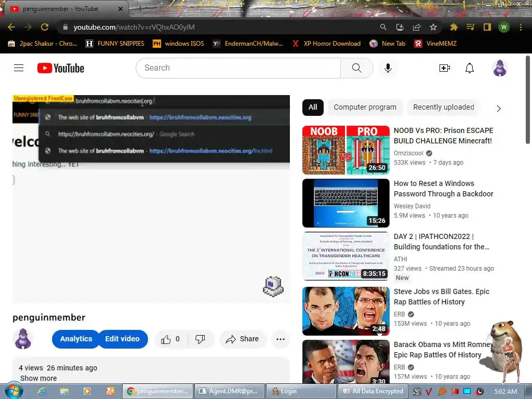The image size is (532, 399).
Task: Open the Reset Windows Password video thumbnail
Action: (345, 203)
